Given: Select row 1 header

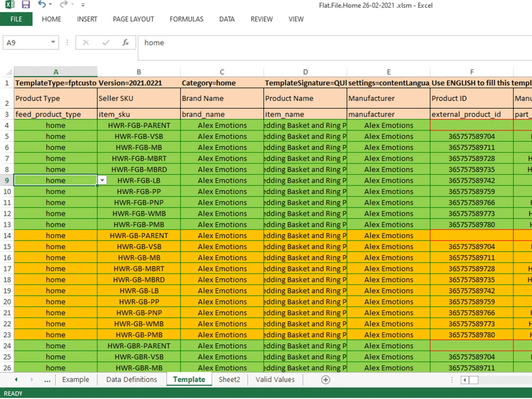Looking at the screenshot, I should (7, 83).
